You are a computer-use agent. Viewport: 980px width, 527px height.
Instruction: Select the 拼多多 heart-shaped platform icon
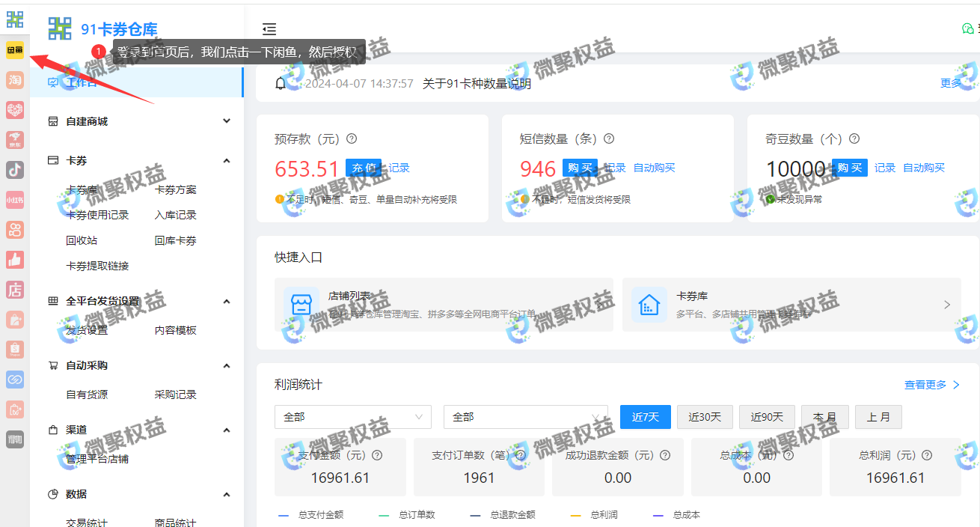(x=15, y=110)
